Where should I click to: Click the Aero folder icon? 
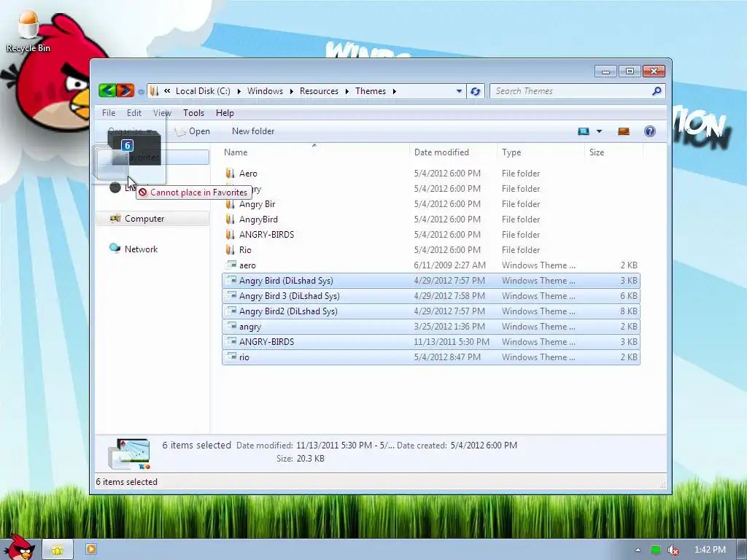[230, 174]
